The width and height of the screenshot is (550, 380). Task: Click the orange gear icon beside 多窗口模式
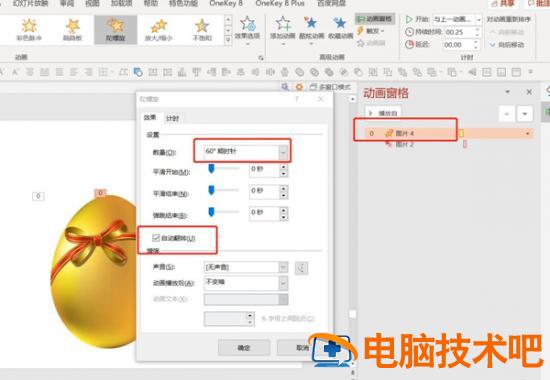click(299, 87)
